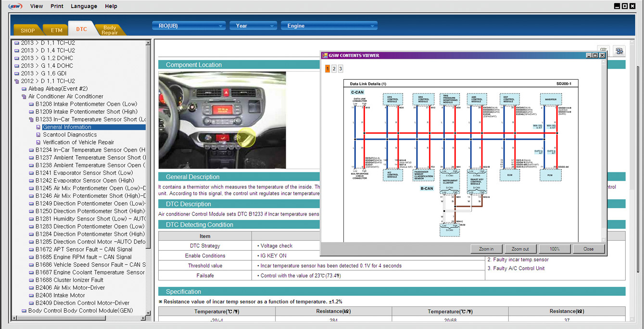Screen dimensions: 644x329
Task: Click the B1208 Intake Potentiometer book icon
Action: (31, 104)
